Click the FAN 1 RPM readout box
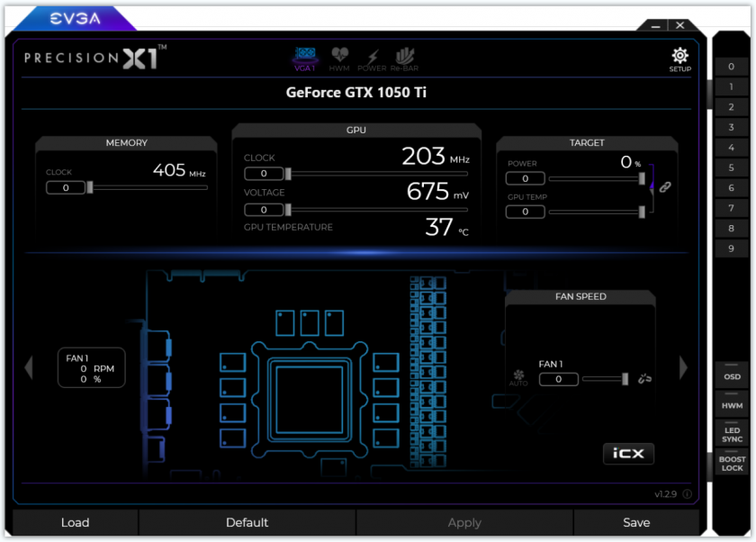Image resolution: width=756 pixels, height=542 pixels. (92, 368)
